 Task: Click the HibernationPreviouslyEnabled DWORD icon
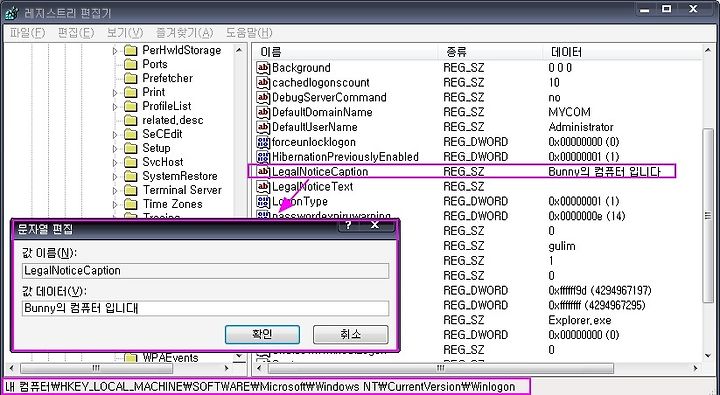click(x=263, y=157)
